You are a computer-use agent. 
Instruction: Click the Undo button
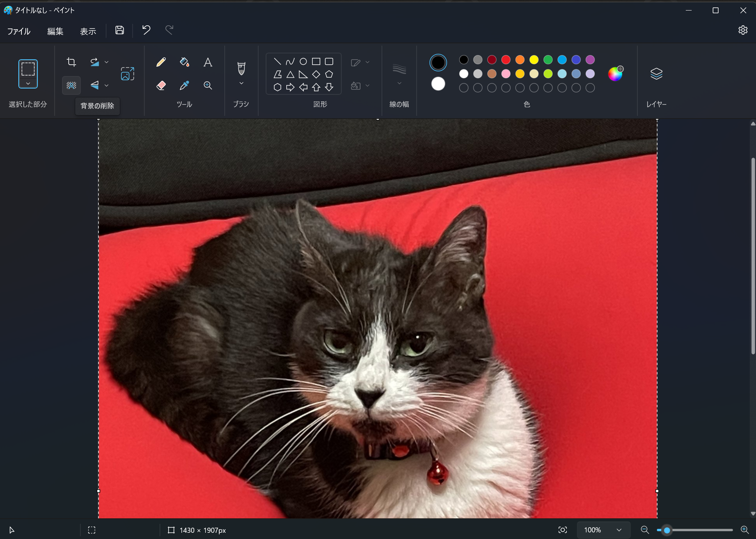[146, 30]
